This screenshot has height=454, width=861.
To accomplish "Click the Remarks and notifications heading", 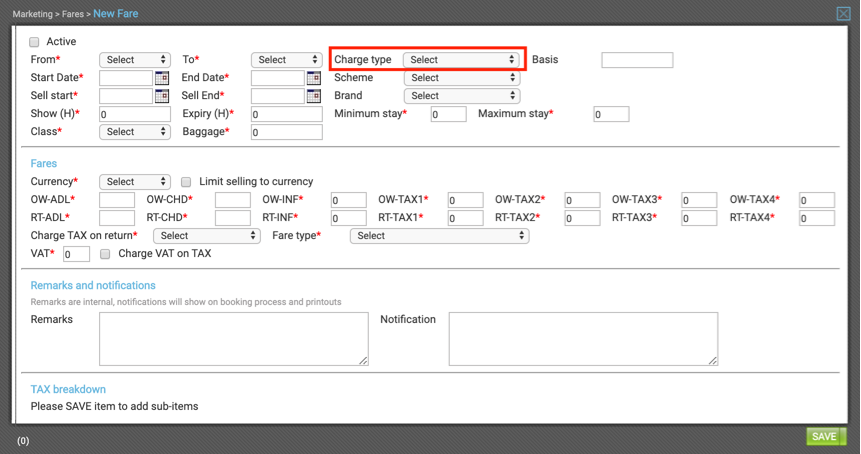I will click(x=93, y=285).
